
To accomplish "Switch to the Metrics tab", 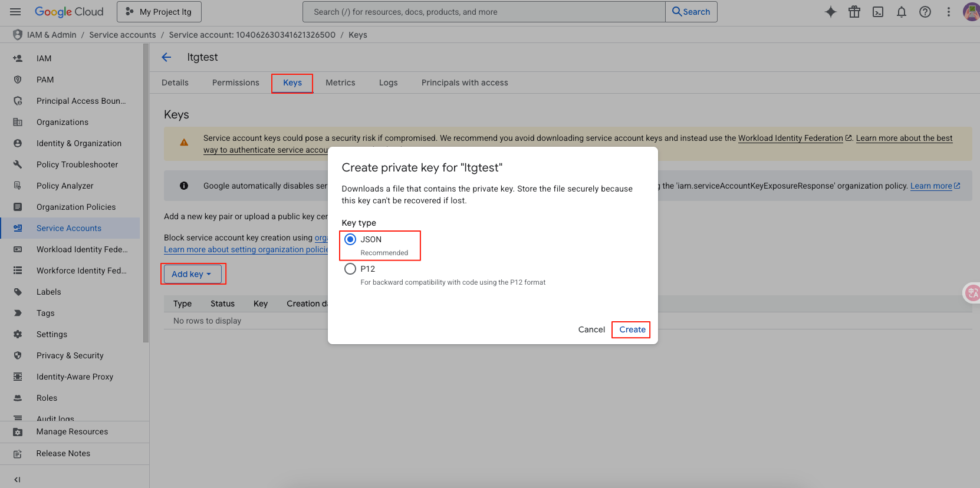I will [x=340, y=83].
